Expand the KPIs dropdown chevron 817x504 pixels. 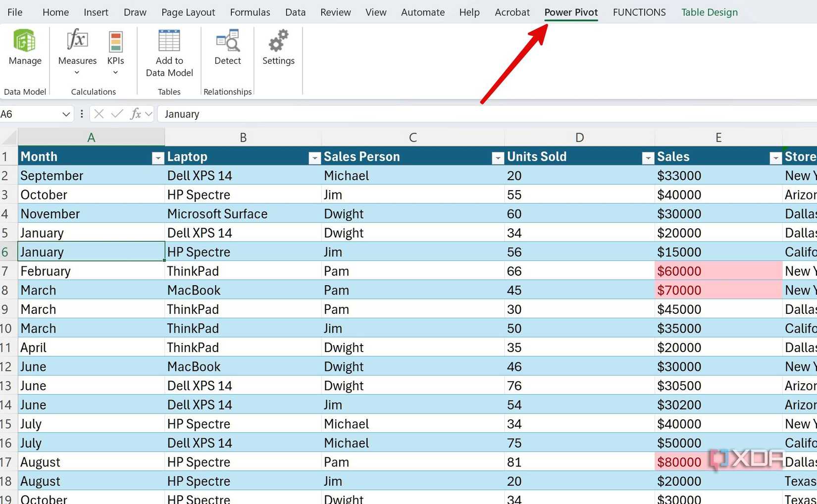pyautogui.click(x=115, y=72)
